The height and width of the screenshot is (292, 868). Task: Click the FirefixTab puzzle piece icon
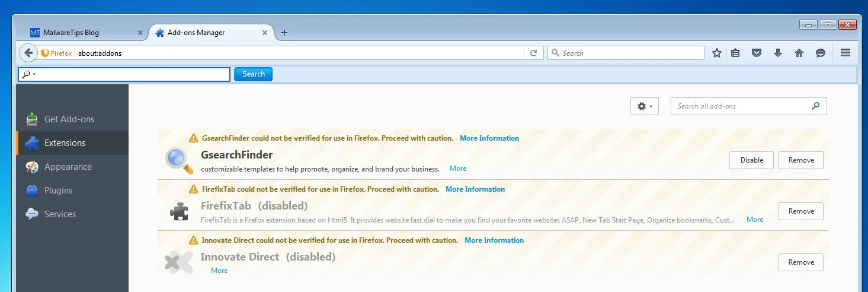point(179,211)
